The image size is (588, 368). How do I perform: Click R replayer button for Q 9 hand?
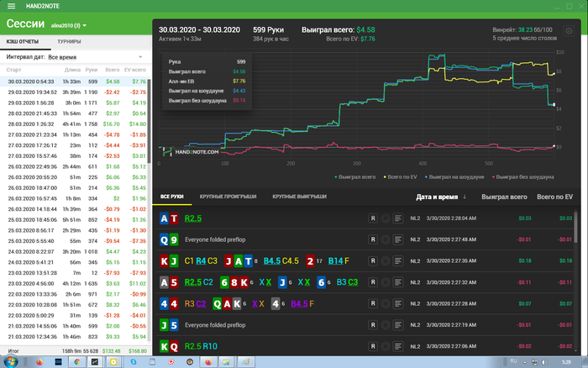(373, 239)
